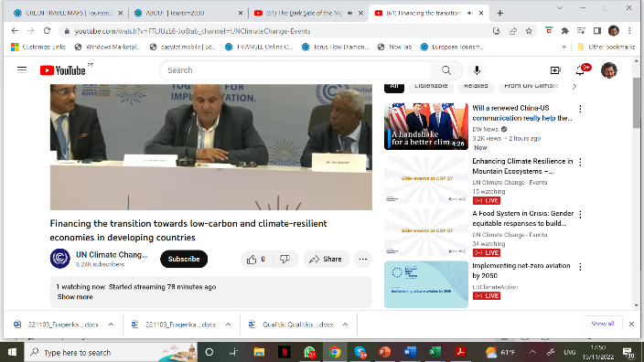644x362 pixels.
Task: Expand description with Show more
Action: pyautogui.click(x=75, y=297)
